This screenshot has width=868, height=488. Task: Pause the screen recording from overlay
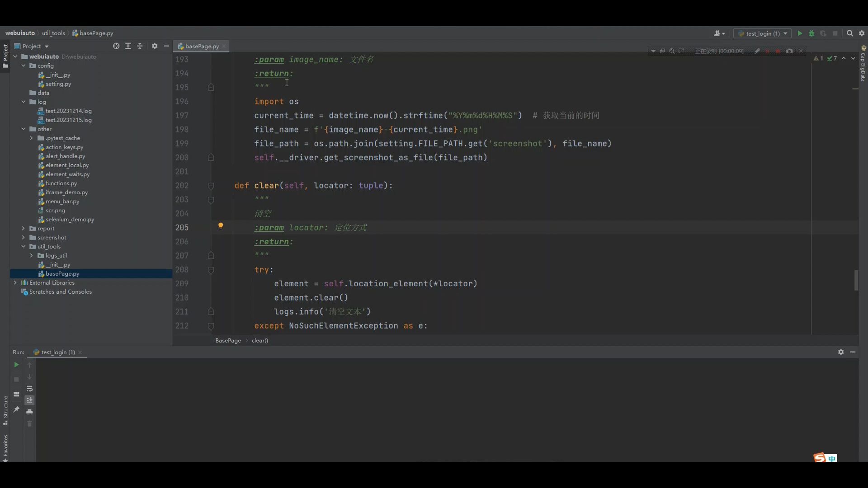[767, 51]
